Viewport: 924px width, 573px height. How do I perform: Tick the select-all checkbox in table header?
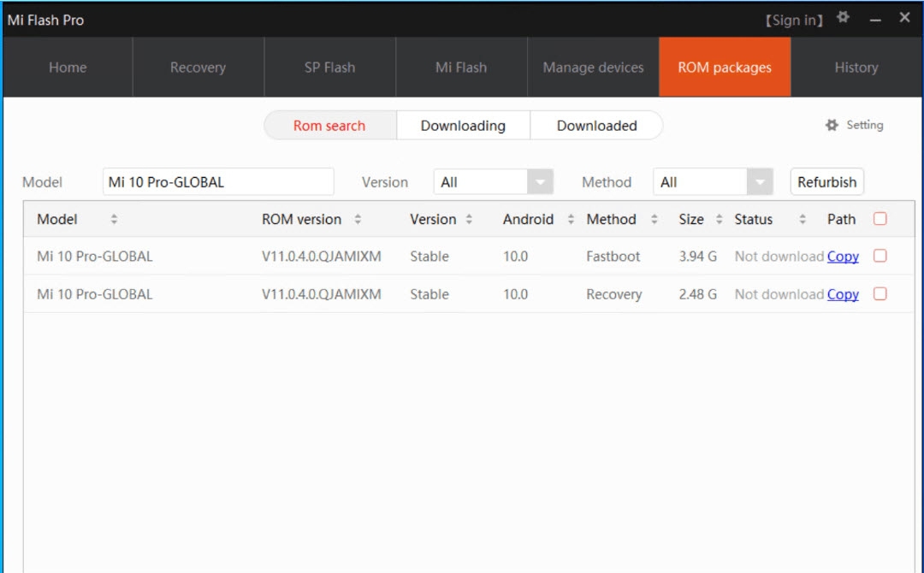coord(880,219)
